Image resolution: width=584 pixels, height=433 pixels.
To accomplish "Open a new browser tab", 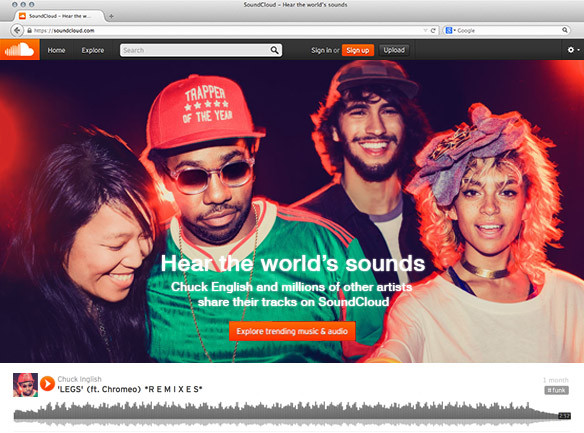I will (111, 16).
